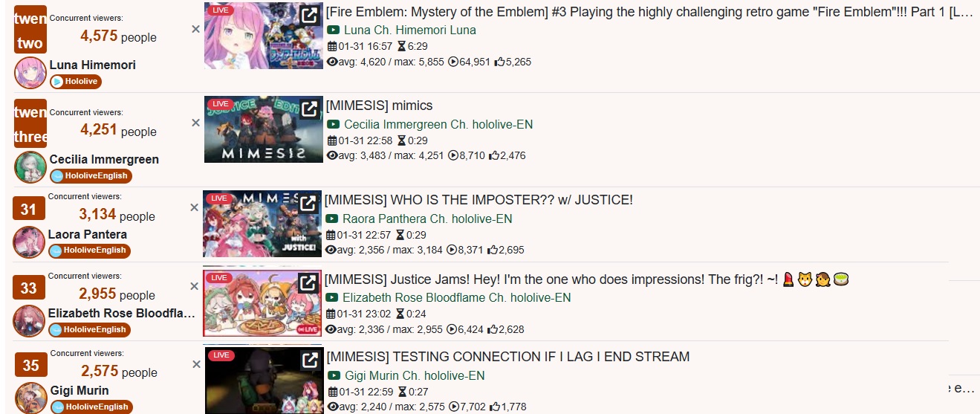
Task: Open external link icon on Raora's stream thumbnail
Action: tap(309, 203)
